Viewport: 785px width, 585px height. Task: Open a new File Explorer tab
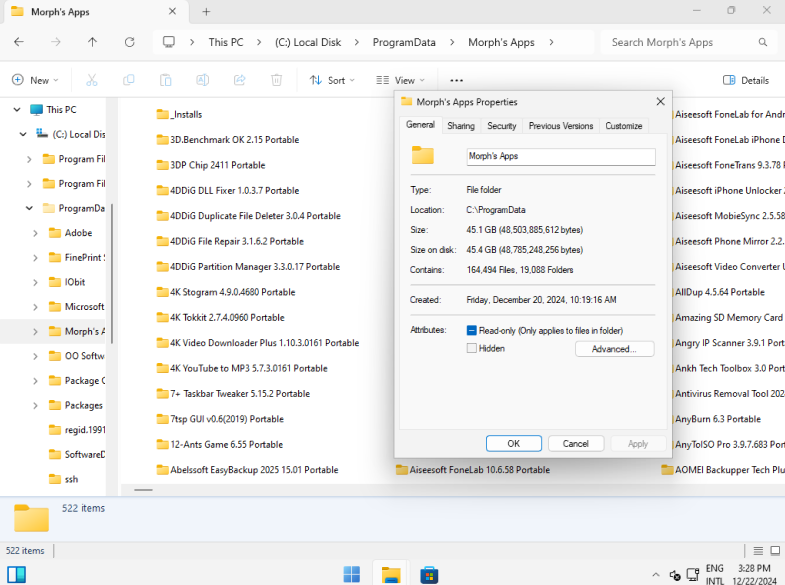point(206,12)
